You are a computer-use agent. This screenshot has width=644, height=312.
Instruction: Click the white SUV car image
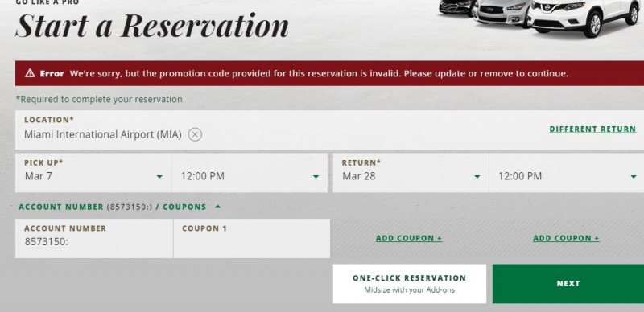click(585, 16)
